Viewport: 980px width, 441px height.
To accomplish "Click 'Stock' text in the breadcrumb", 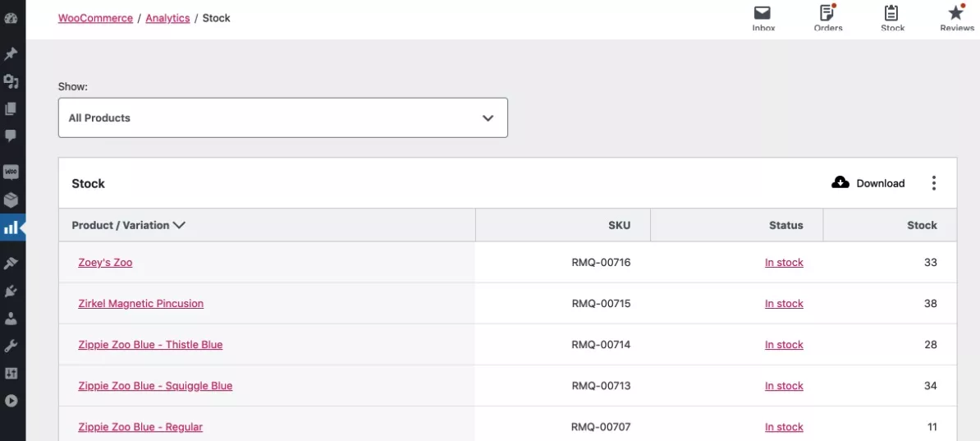I will (216, 18).
